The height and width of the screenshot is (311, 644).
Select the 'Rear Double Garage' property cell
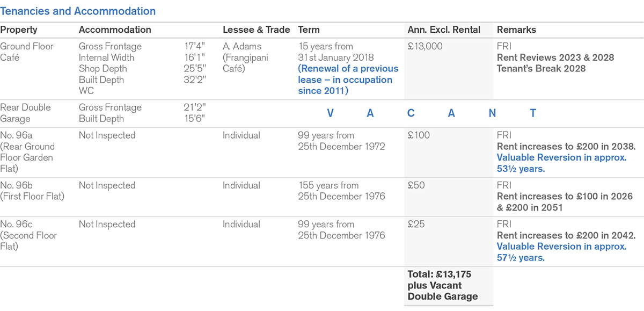(x=25, y=113)
